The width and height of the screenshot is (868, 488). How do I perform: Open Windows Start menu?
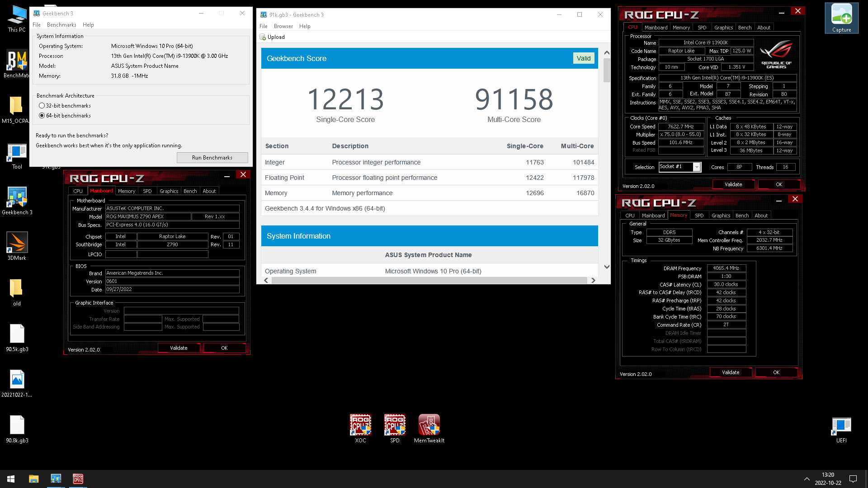point(11,479)
